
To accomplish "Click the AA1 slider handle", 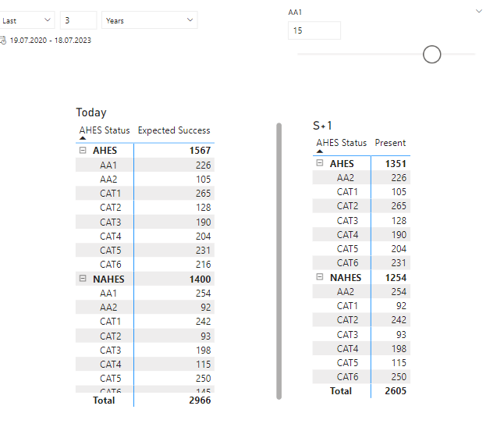I will 431,55.
